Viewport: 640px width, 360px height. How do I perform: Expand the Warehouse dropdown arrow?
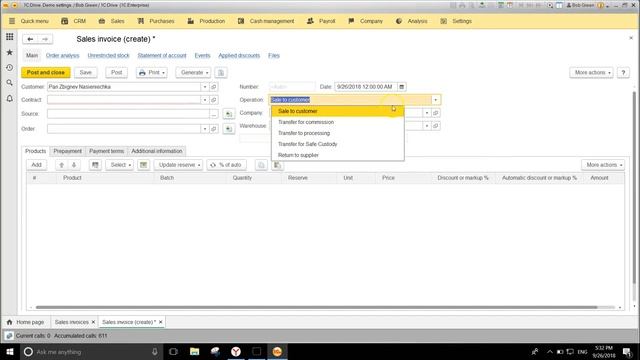[427, 126]
